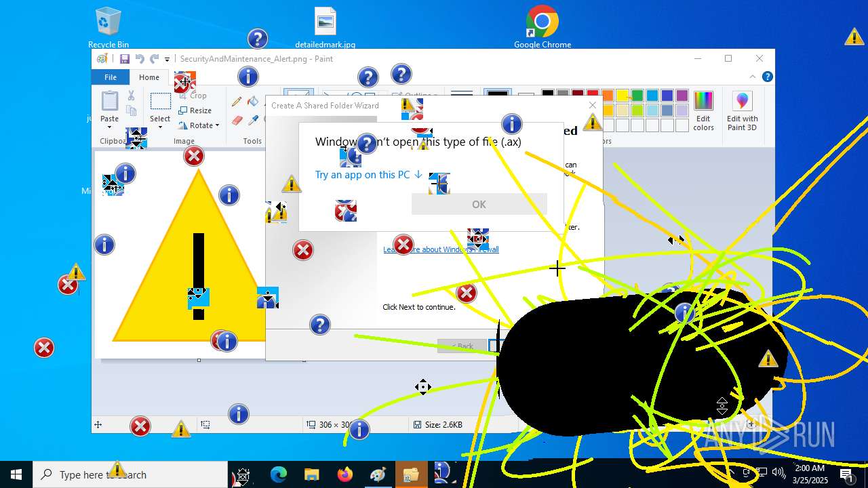The width and height of the screenshot is (868, 488).
Task: Pick the green color swatch
Action: [637, 95]
